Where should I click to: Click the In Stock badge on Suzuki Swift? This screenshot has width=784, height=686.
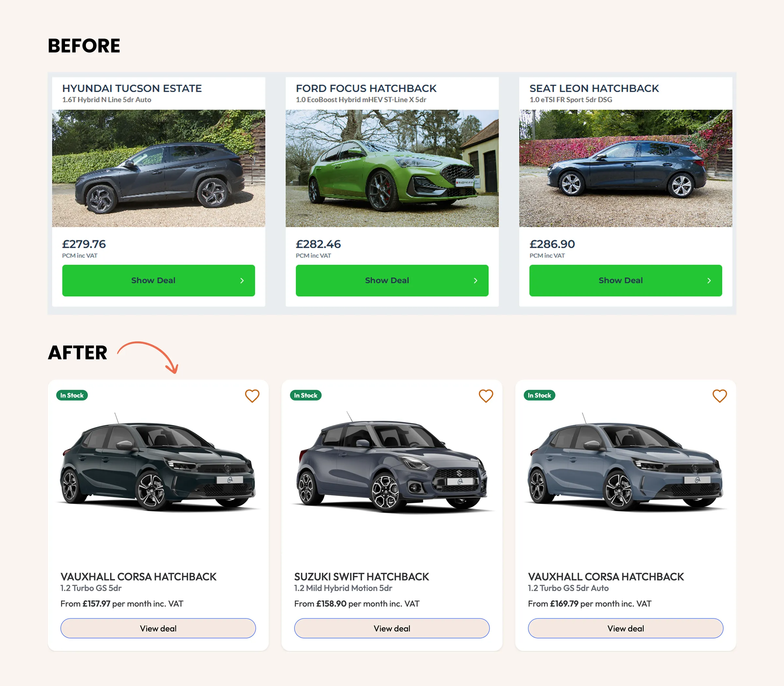305,396
